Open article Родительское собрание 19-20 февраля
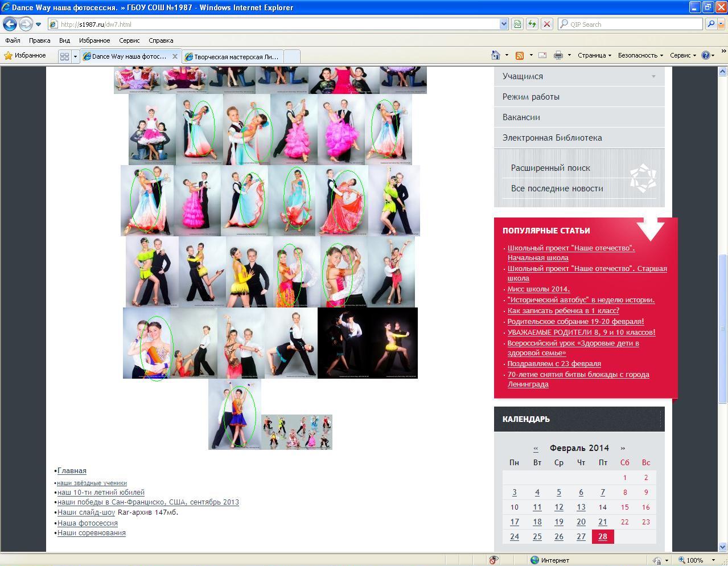 pos(575,322)
